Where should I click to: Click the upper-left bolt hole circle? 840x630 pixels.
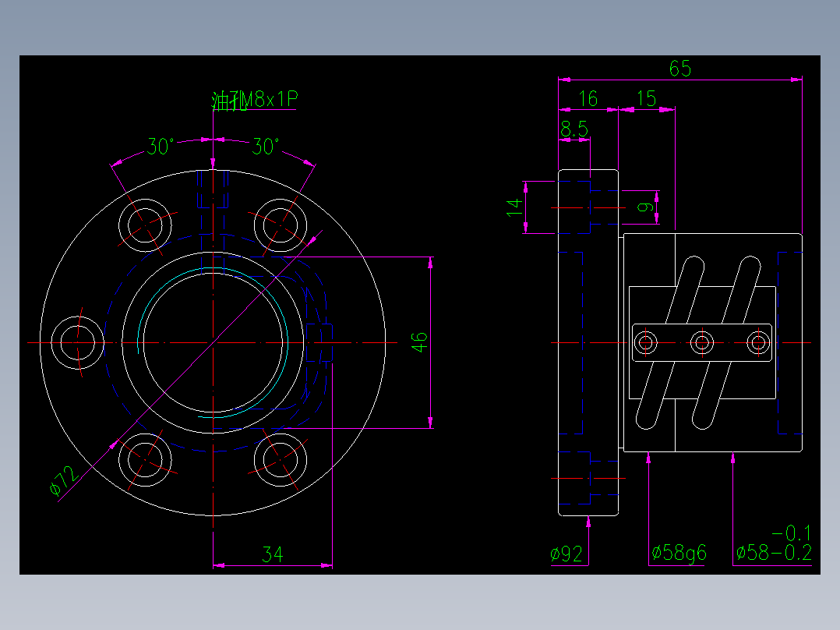(145, 225)
